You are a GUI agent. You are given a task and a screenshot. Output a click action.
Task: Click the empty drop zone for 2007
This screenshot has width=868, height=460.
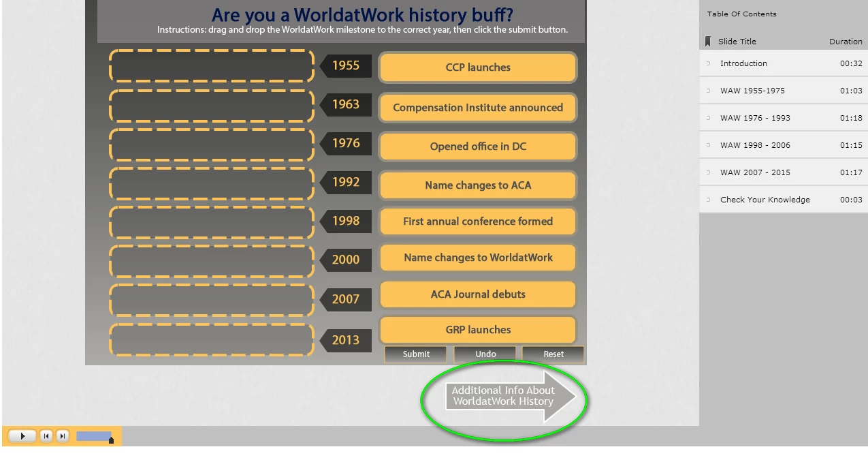click(211, 300)
